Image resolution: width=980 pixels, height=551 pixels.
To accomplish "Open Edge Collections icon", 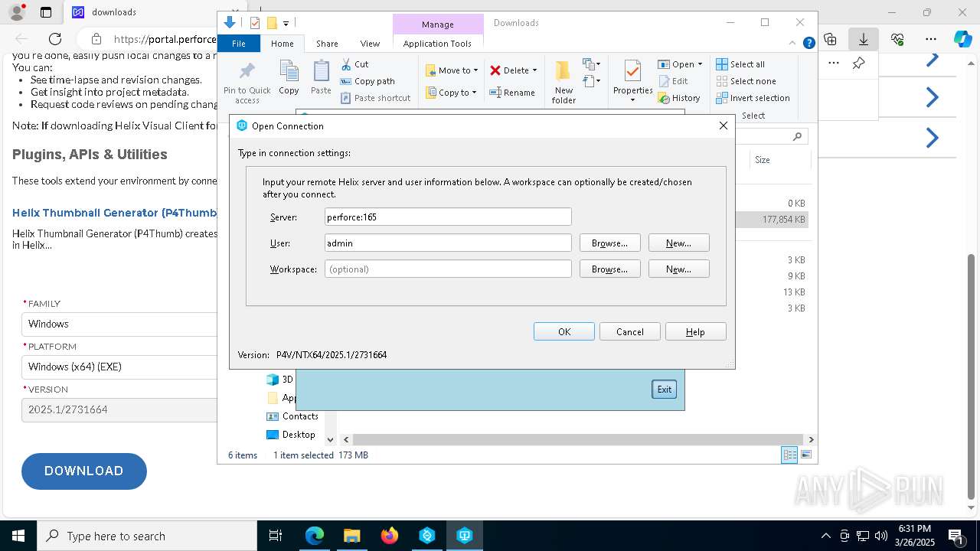I will (830, 39).
